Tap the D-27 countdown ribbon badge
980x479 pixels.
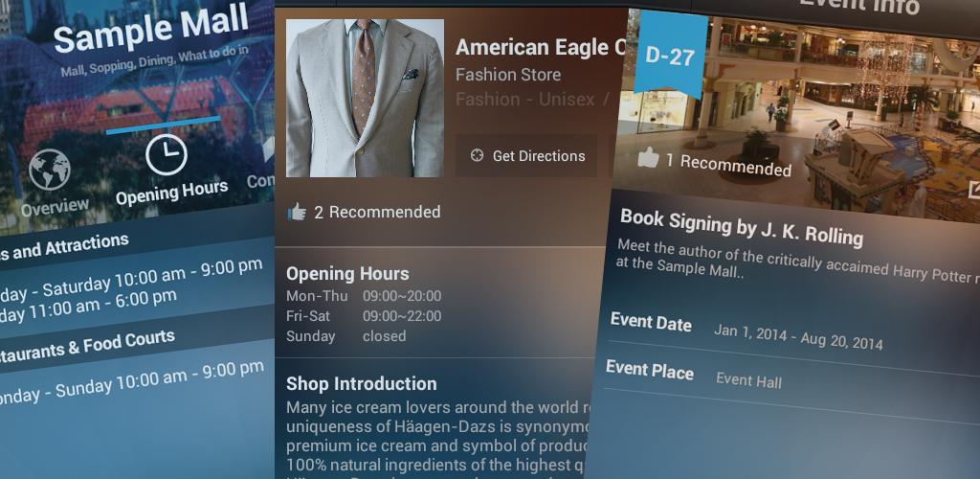click(670, 55)
